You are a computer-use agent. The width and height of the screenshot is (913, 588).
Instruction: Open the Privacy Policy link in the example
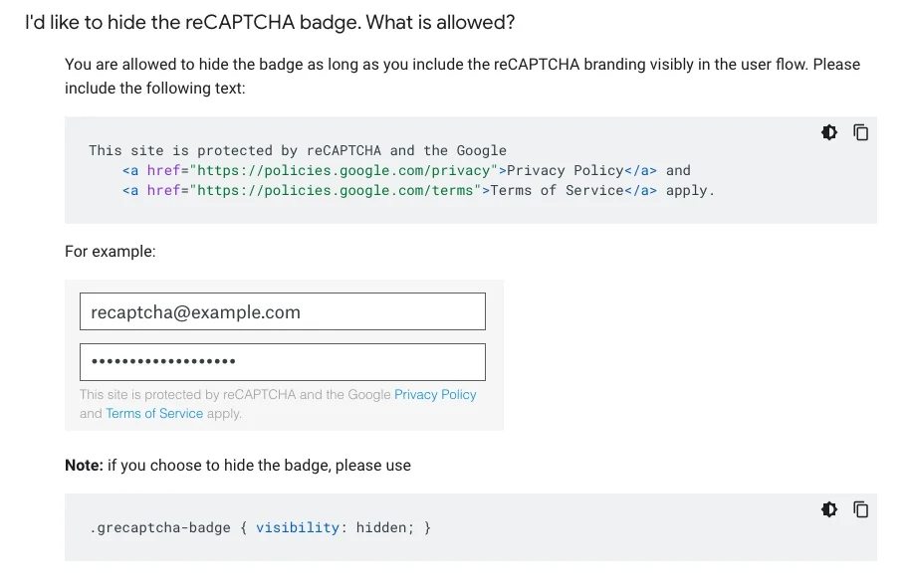[x=435, y=394]
